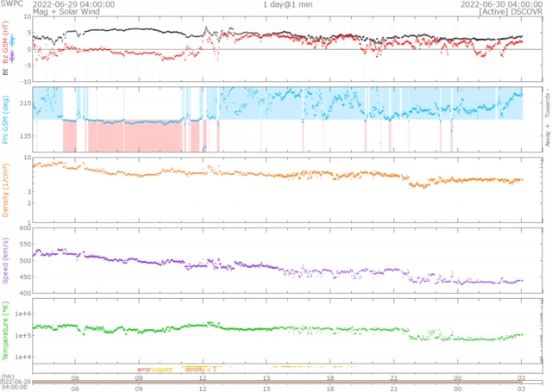Click the 'Bz GSM (nT)' axis label
Viewport: 552px width, 392px height.
point(5,42)
